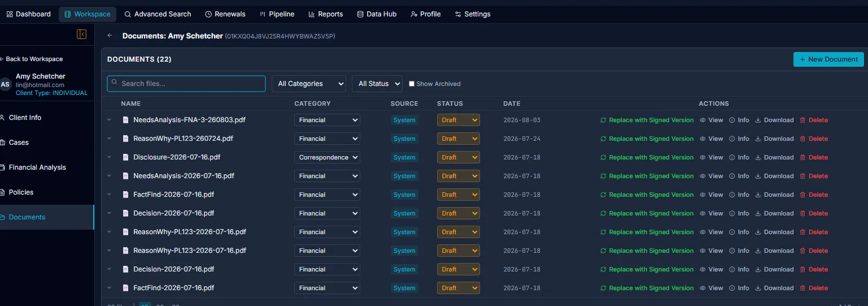Download NeedsAnalysis-2026-07-16.pdf
This screenshot has width=868, height=306.
click(774, 176)
